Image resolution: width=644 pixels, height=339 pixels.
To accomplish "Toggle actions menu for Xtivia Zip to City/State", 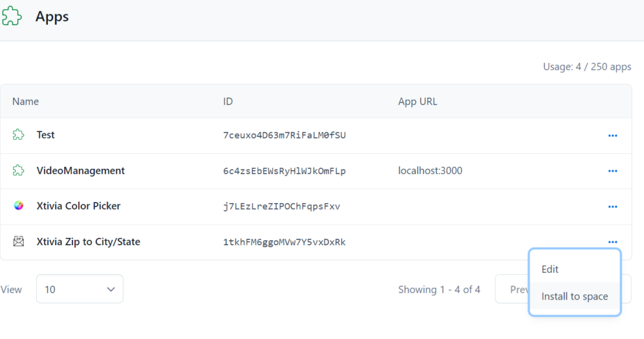I will click(612, 242).
